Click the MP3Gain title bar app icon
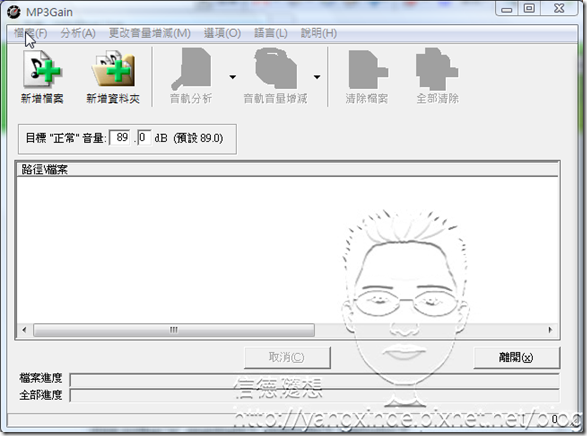 (x=14, y=12)
